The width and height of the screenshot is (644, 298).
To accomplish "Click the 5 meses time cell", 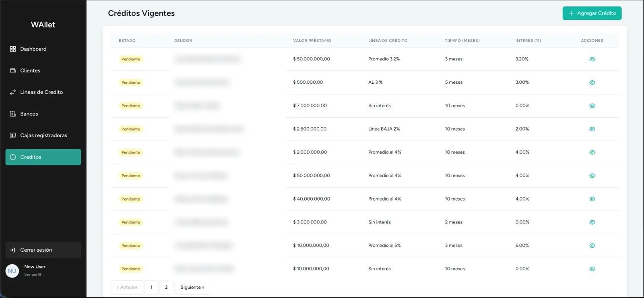I will pyautogui.click(x=454, y=82).
